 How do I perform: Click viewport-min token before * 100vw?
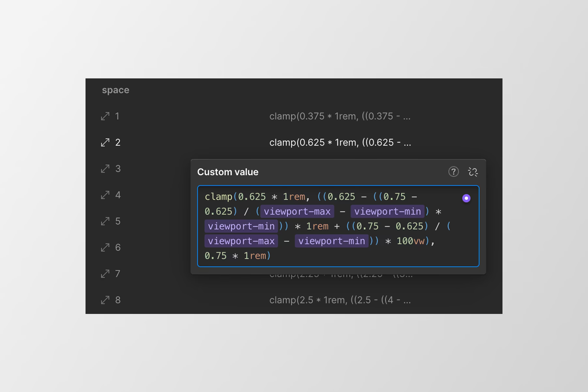[x=331, y=241]
